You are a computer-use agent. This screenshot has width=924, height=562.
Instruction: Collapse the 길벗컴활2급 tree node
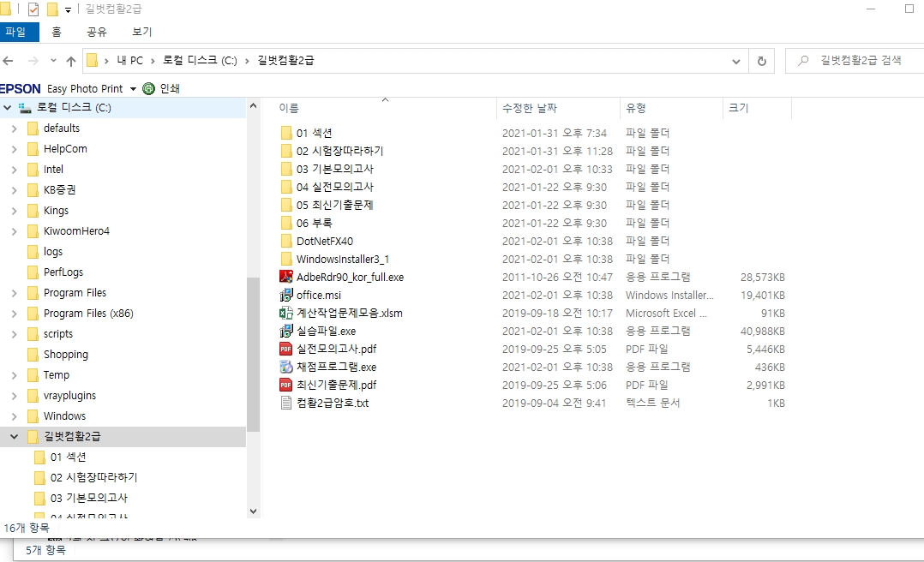pyautogui.click(x=14, y=437)
